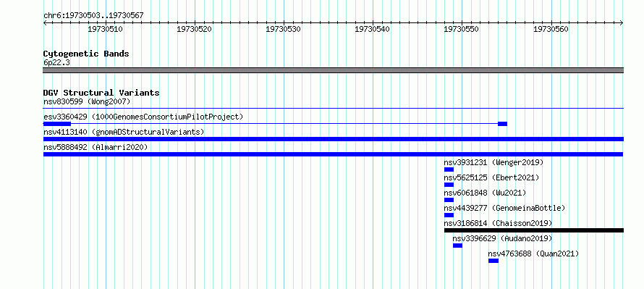Click the nsv4113140 variant bar

click(x=334, y=139)
